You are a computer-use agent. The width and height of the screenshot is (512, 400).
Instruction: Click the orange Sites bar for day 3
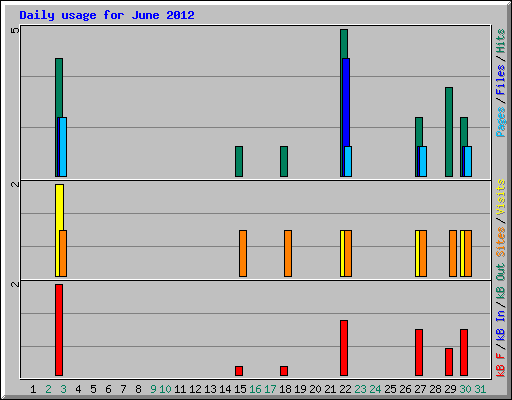coord(63,253)
